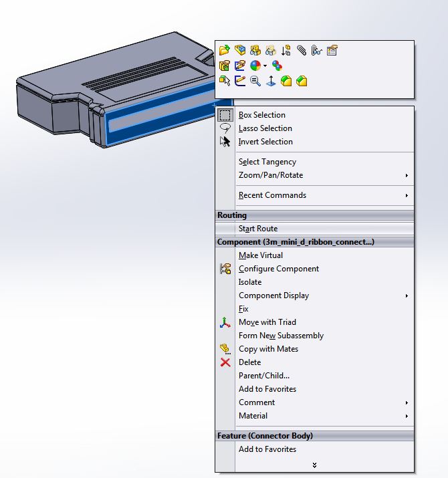Open the Zoom/Pan/Rotate menu item

click(x=314, y=175)
